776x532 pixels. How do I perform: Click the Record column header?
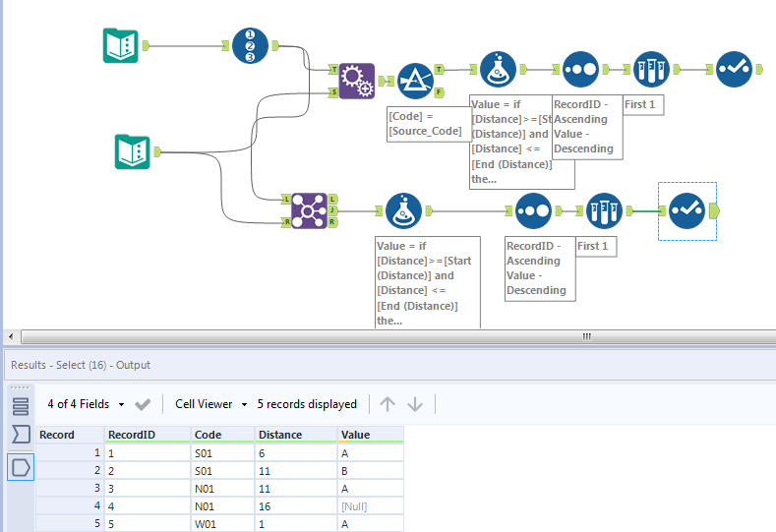tap(70, 435)
